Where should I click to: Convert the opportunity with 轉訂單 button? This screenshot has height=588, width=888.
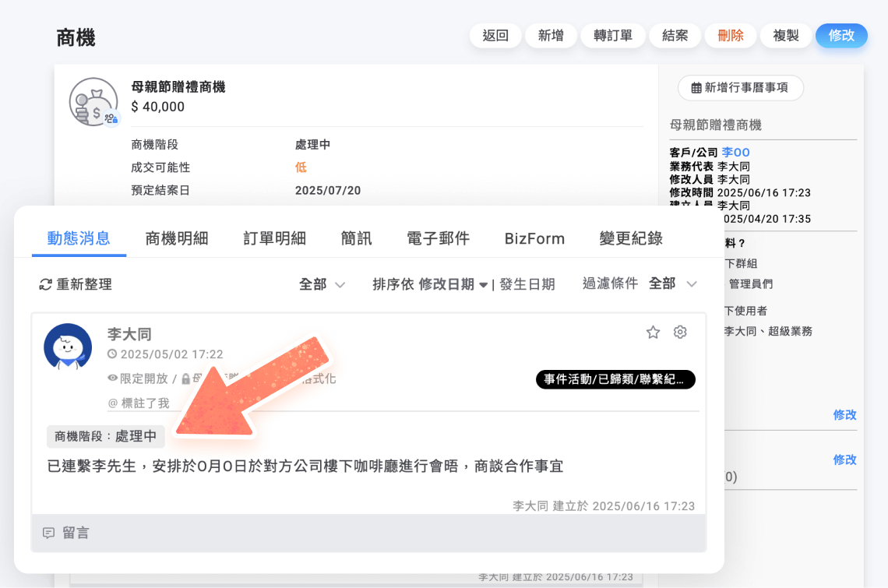coord(613,36)
